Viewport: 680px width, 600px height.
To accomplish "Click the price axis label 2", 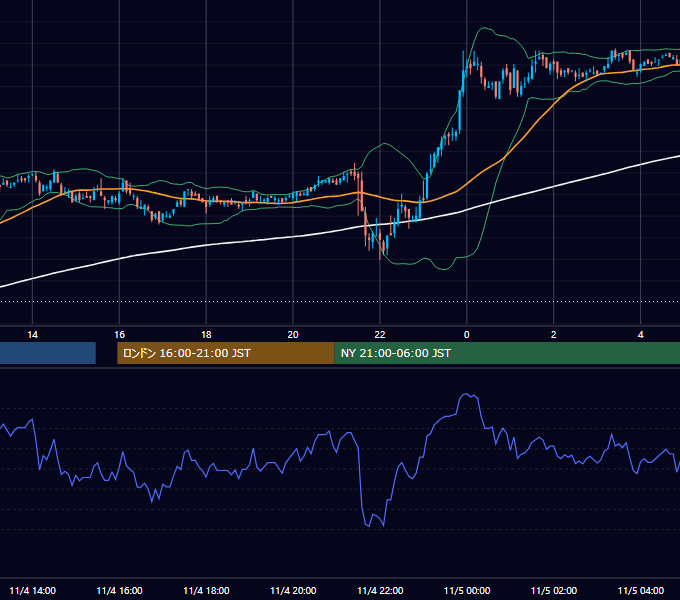I will 553,334.
